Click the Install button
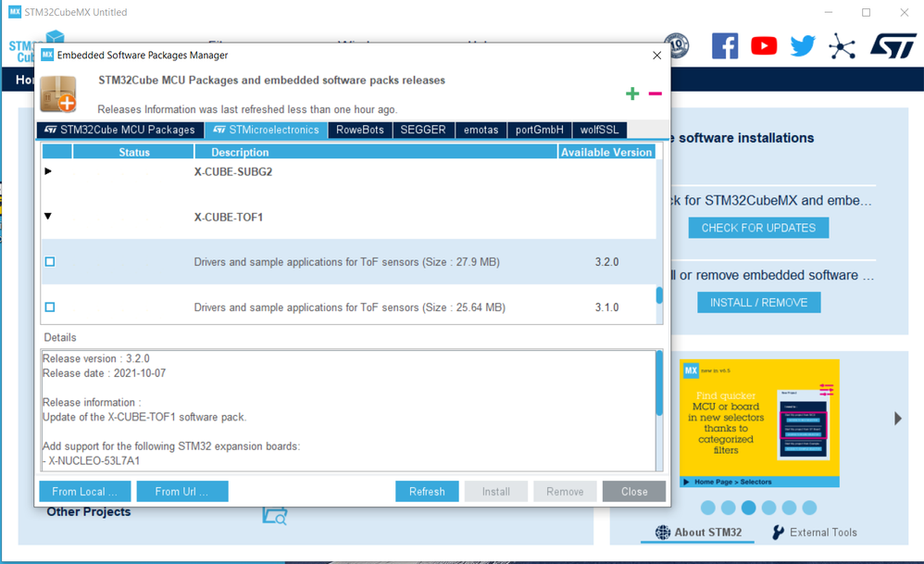Image resolution: width=924 pixels, height=564 pixels. pos(496,492)
